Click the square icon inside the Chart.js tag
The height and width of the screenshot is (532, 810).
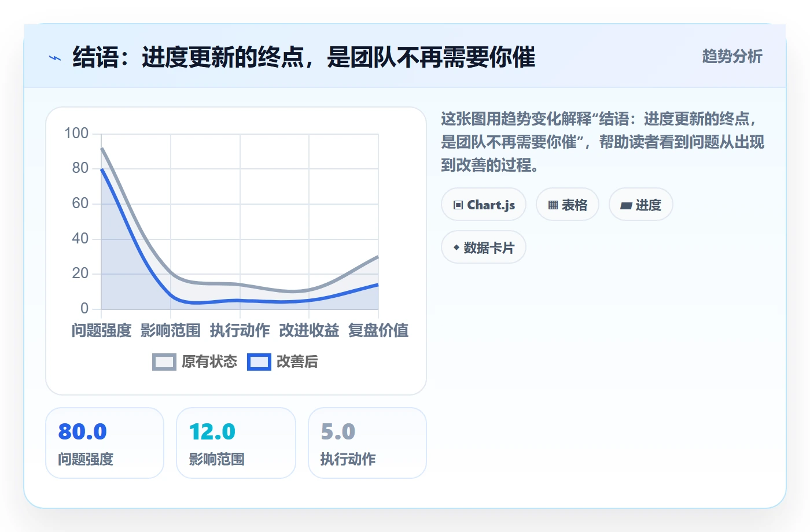coord(458,205)
